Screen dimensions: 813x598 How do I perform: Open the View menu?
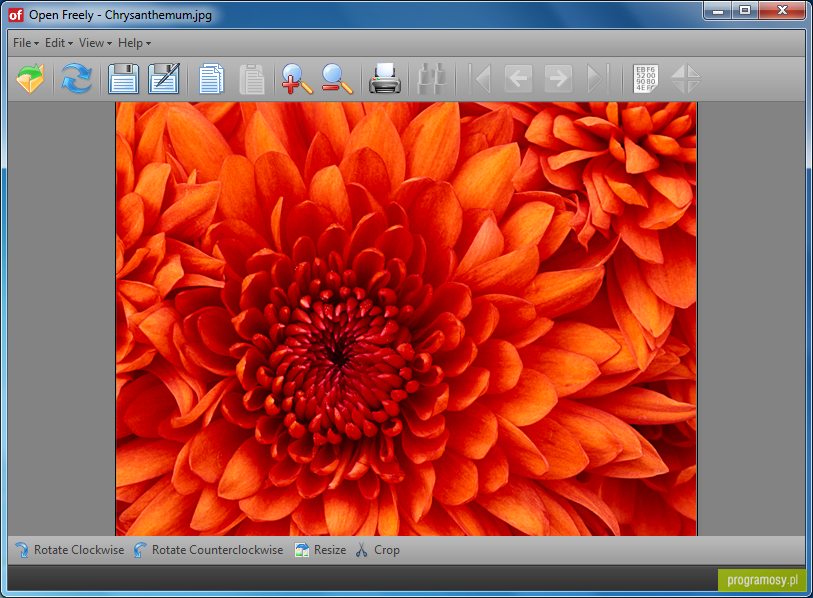[95, 43]
